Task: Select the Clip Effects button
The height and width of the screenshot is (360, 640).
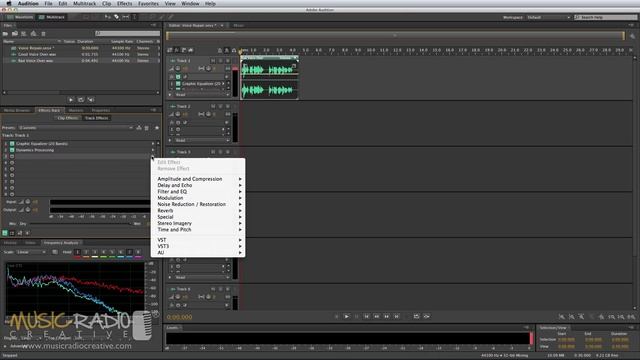Action: tap(67, 118)
